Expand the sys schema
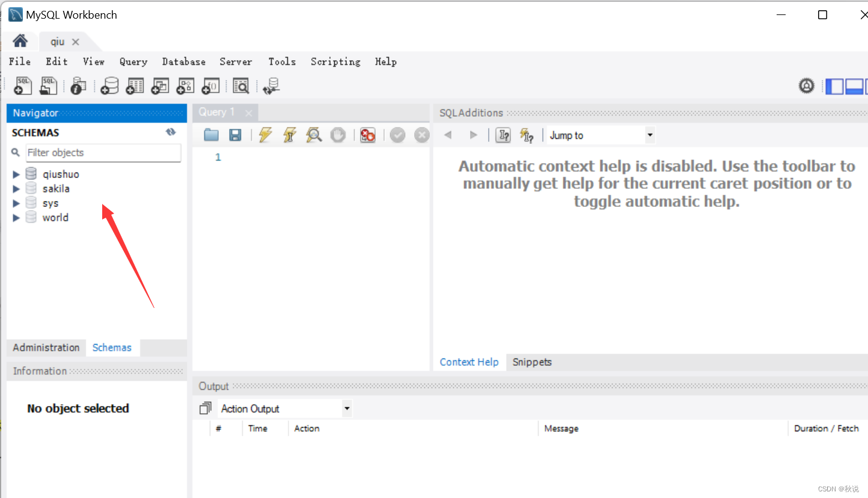868x498 pixels. pos(16,203)
